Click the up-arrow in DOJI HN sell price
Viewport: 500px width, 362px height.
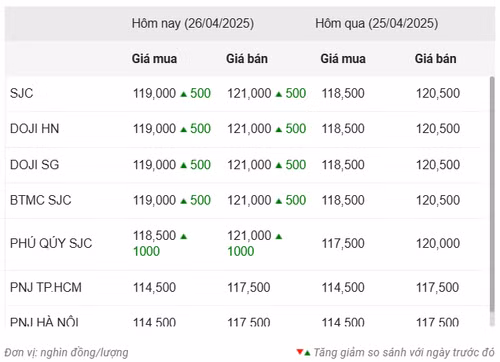coord(279,130)
